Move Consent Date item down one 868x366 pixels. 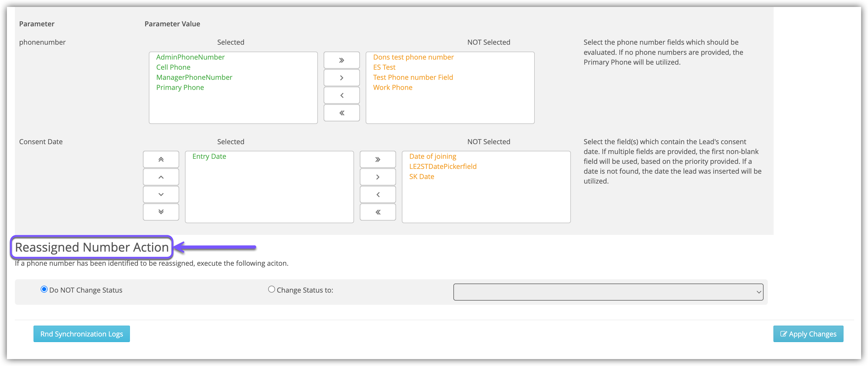pos(161,195)
